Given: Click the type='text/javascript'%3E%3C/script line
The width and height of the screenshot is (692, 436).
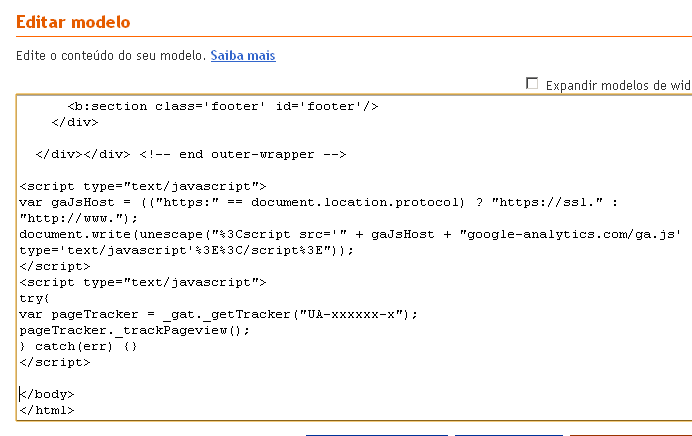Looking at the screenshot, I should coord(186,251).
